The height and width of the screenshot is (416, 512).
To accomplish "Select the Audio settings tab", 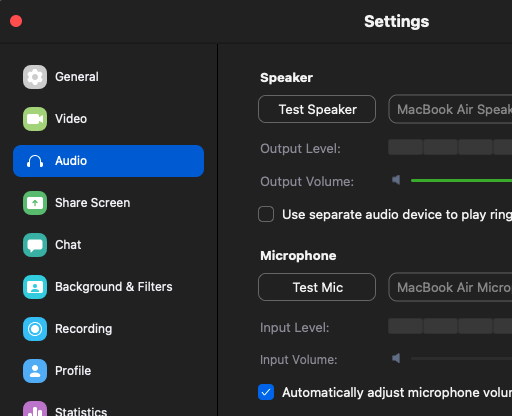I will pos(108,161).
